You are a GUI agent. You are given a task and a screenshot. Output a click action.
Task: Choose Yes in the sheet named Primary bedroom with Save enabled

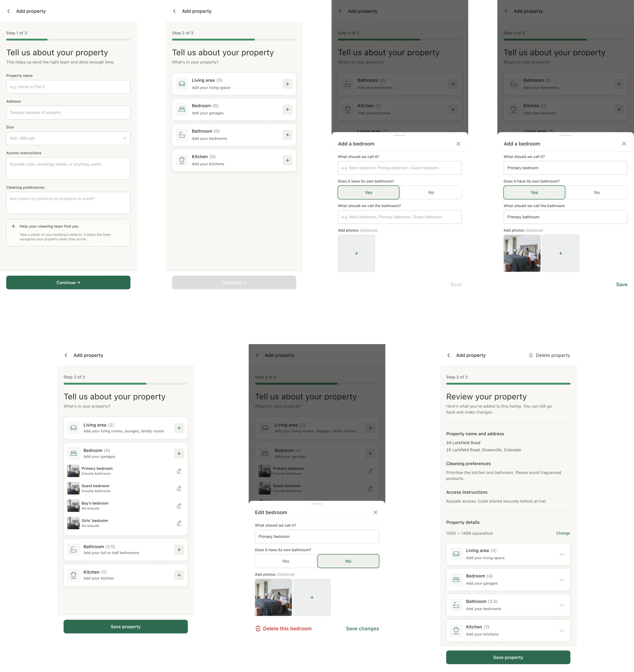(534, 192)
